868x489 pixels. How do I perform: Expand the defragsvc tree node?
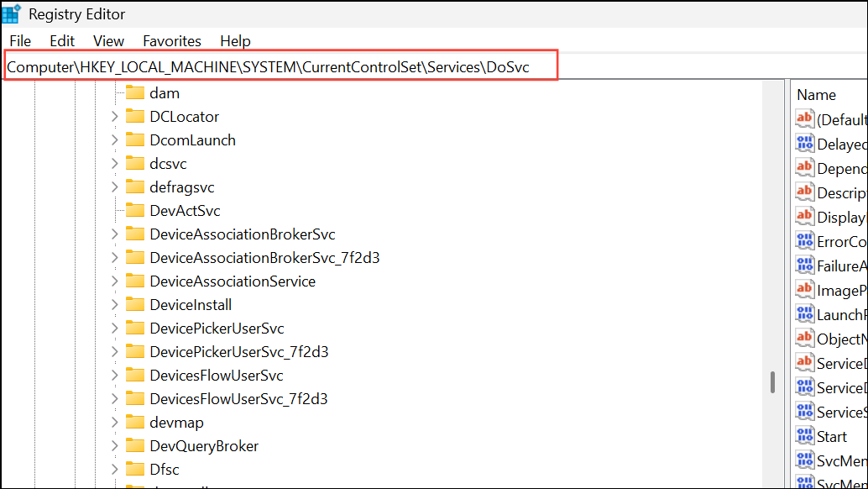tap(115, 187)
